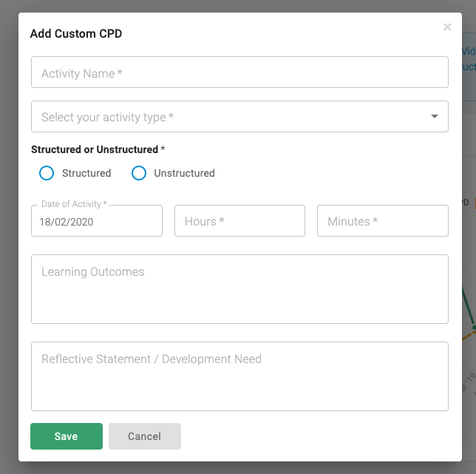Select the Unstructured radio button
Image resolution: width=476 pixels, height=474 pixels.
coord(139,173)
